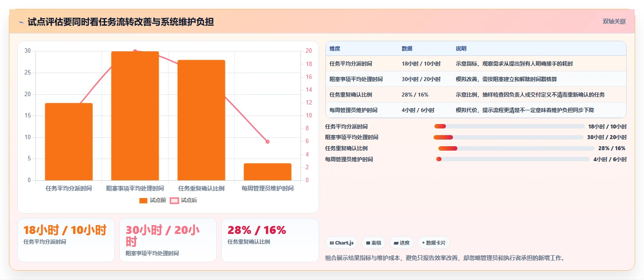Click table value 4小时 / 6小时
This screenshot has width=644, height=280.
point(418,110)
